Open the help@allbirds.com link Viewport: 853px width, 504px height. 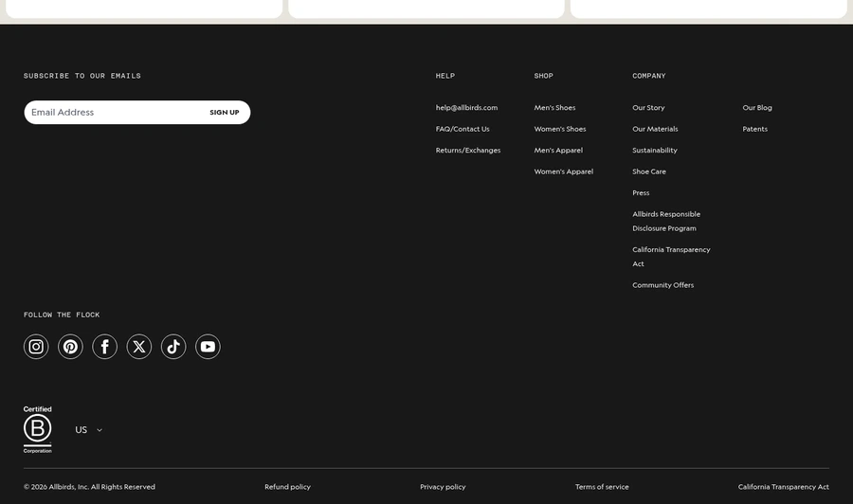[466, 108]
